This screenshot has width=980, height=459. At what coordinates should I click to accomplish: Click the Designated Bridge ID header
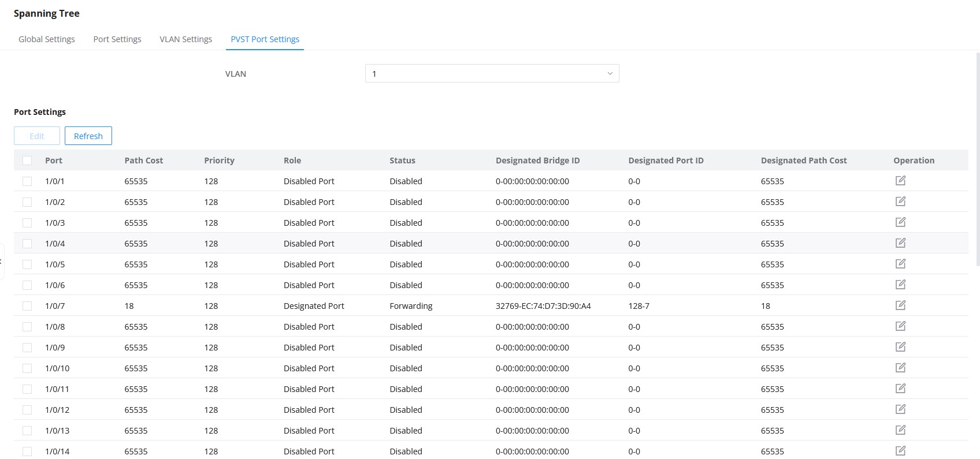[x=537, y=161]
